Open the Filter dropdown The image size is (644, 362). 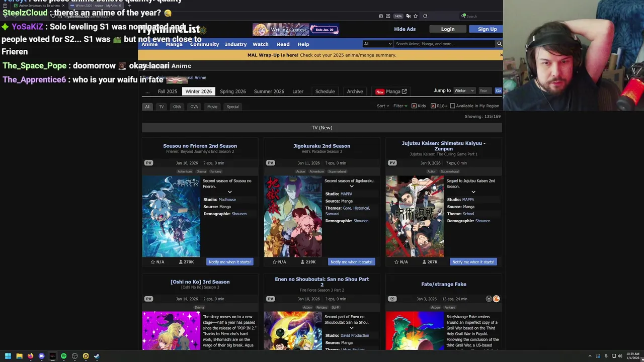400,106
